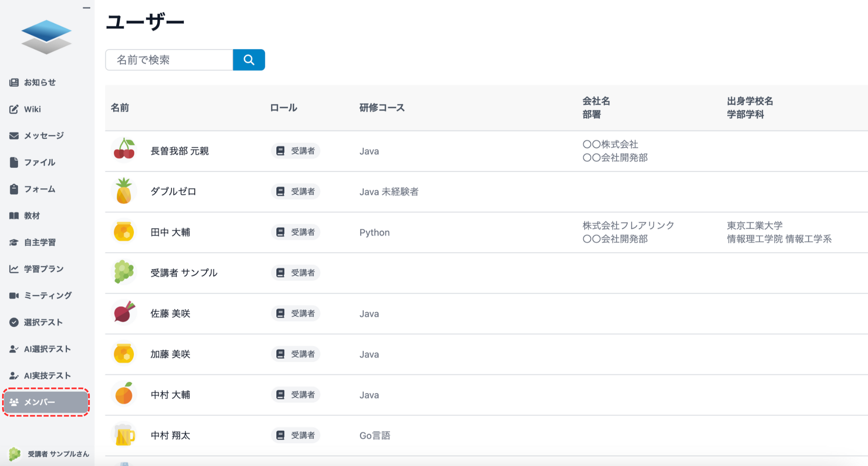Click the 教材 open-book icon
Viewport: 868px width, 466px height.
(x=14, y=216)
